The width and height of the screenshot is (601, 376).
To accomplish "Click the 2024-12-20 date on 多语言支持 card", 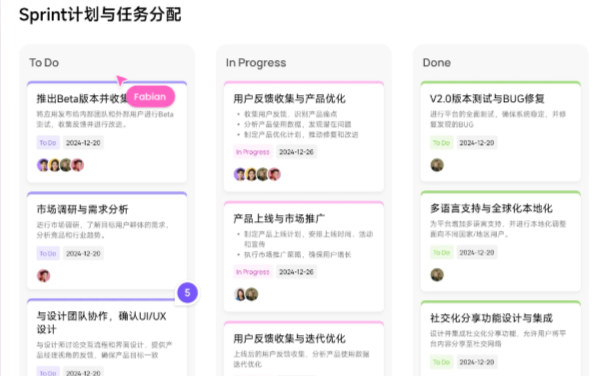I will pos(477,253).
